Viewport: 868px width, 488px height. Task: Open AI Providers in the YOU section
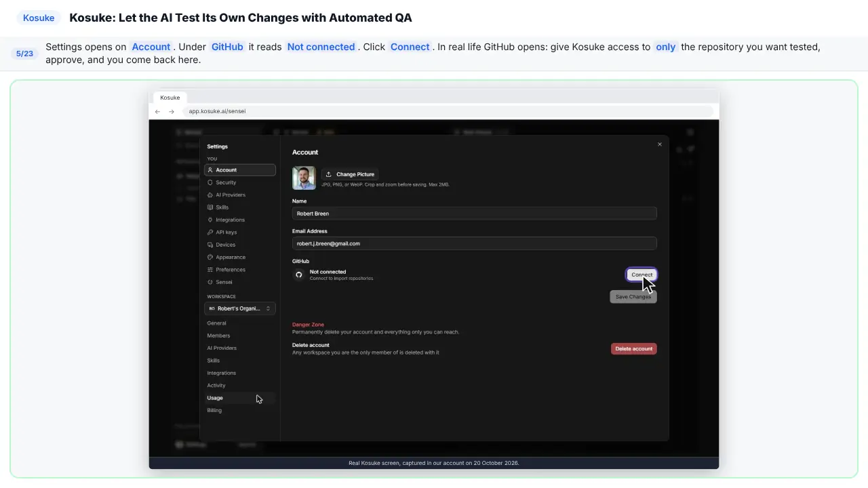coord(240,195)
